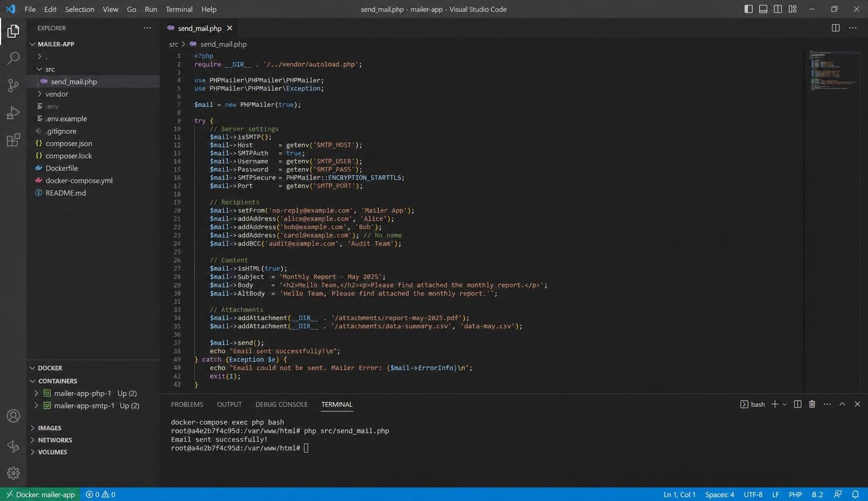Open terminal panel More Actions ellipsis
The image size is (868, 501).
[827, 404]
